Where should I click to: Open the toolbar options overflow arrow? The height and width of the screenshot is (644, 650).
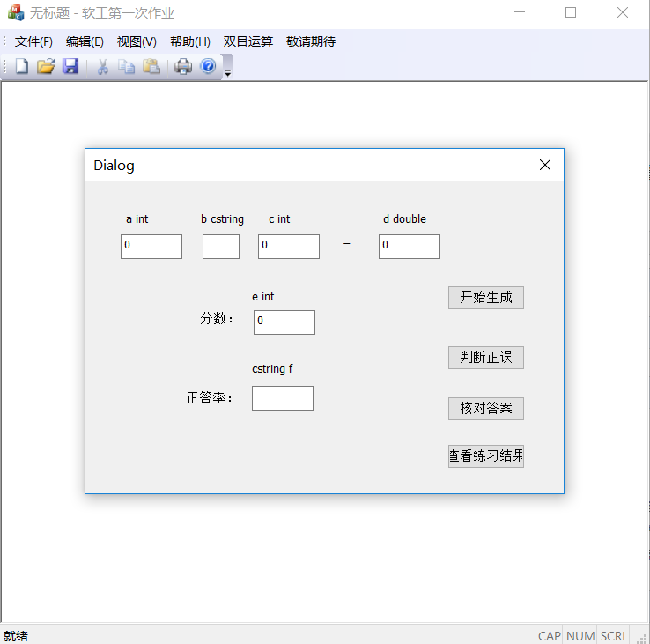(x=227, y=67)
